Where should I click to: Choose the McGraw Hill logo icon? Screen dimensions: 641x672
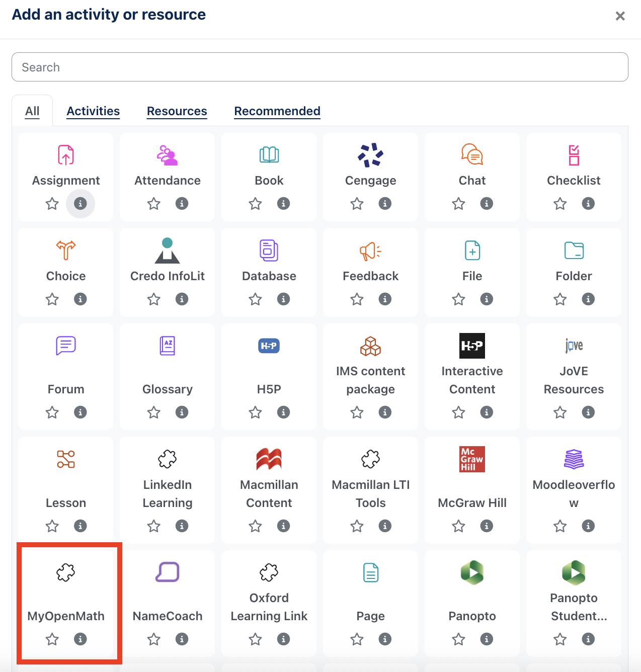[x=472, y=459]
